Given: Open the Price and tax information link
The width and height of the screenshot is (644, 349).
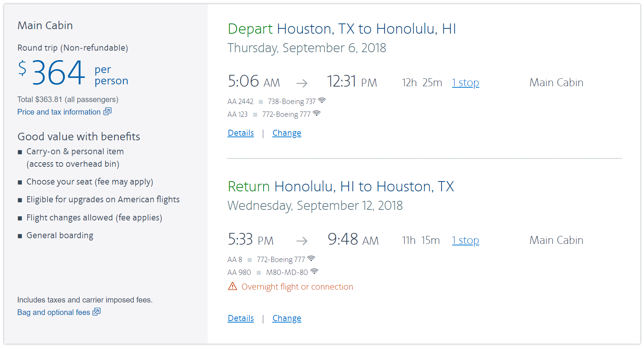Looking at the screenshot, I should pyautogui.click(x=59, y=112).
